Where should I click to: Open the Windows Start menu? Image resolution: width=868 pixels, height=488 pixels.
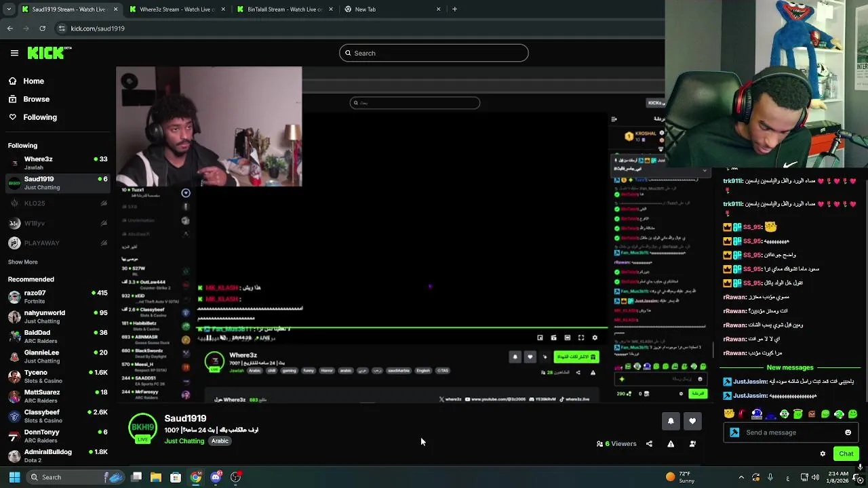(14, 477)
